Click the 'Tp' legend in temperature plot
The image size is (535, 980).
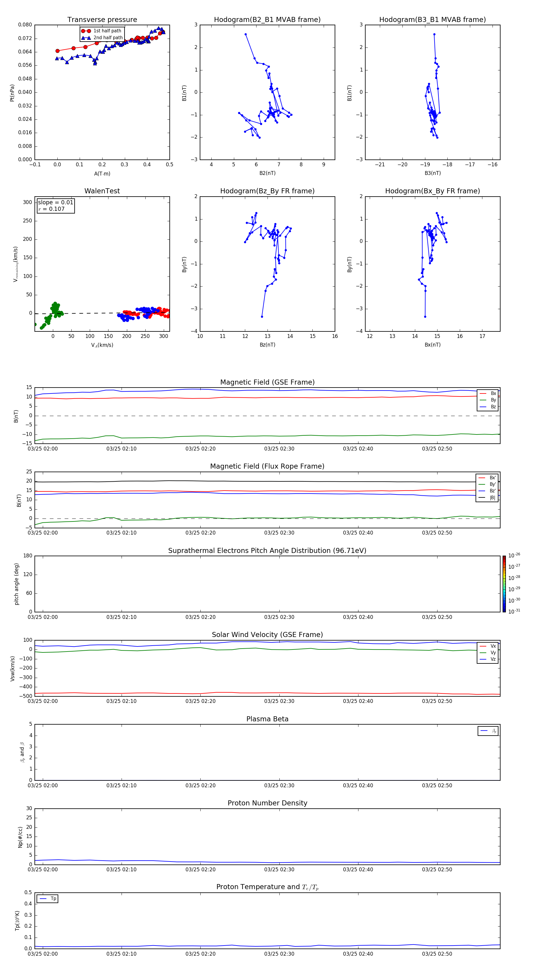47,899
